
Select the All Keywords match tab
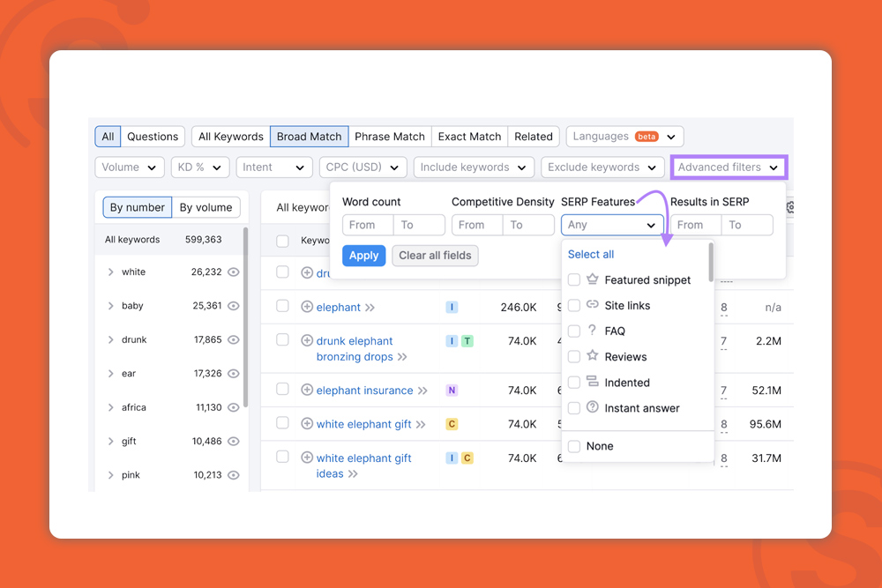point(230,137)
